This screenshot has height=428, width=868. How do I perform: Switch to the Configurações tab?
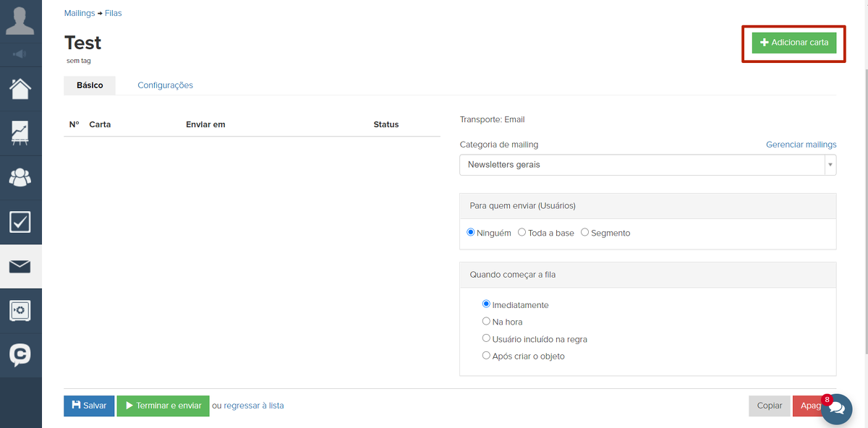coord(165,85)
